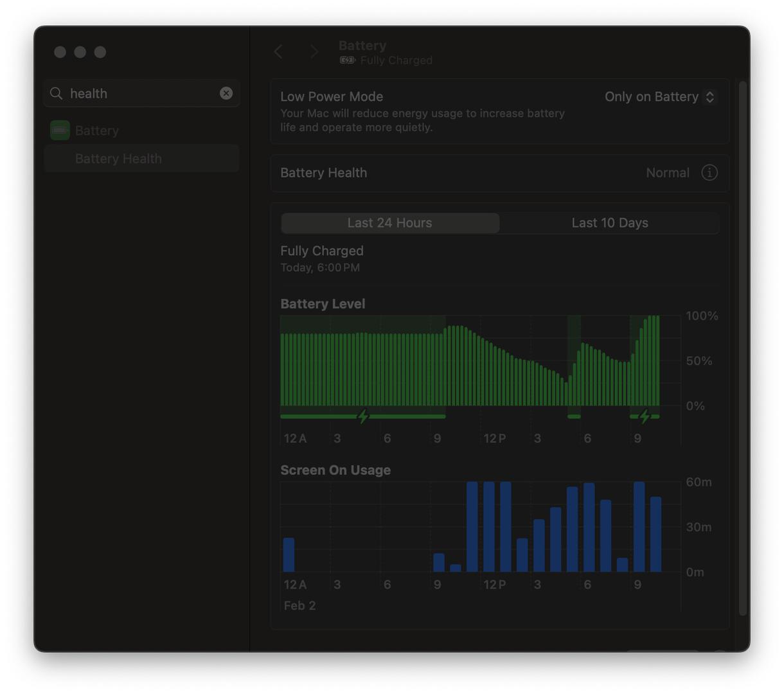
Task: Click the vertical scrollbar on the right
Action: click(743, 347)
